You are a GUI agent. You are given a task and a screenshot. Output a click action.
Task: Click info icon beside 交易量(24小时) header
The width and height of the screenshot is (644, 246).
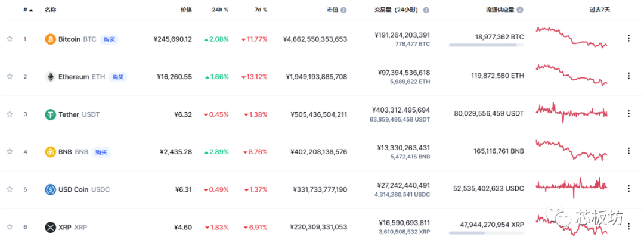tap(426, 10)
